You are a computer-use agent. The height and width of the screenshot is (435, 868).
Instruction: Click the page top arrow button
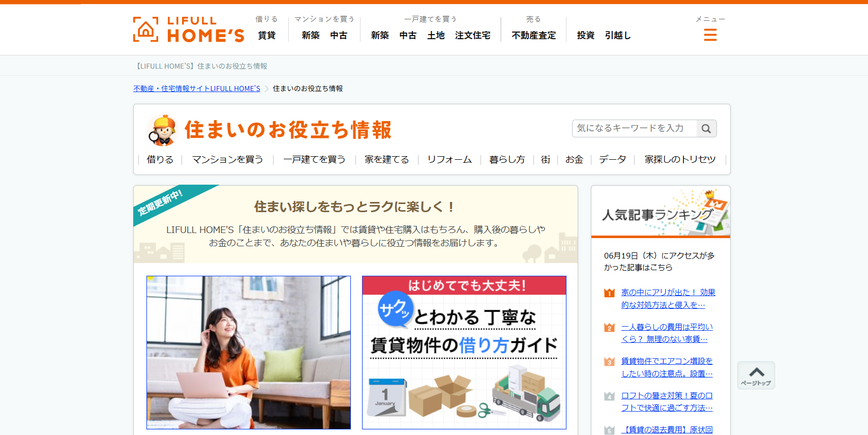pyautogui.click(x=756, y=375)
